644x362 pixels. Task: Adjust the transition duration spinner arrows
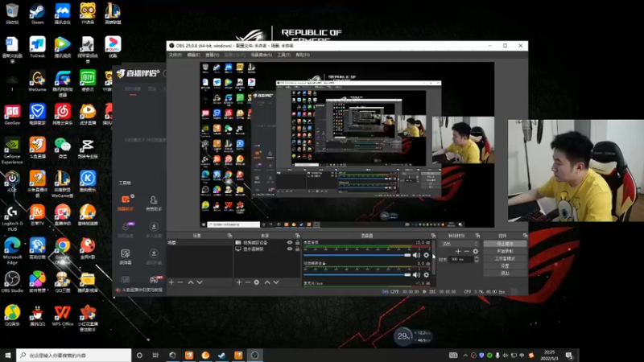(477, 259)
